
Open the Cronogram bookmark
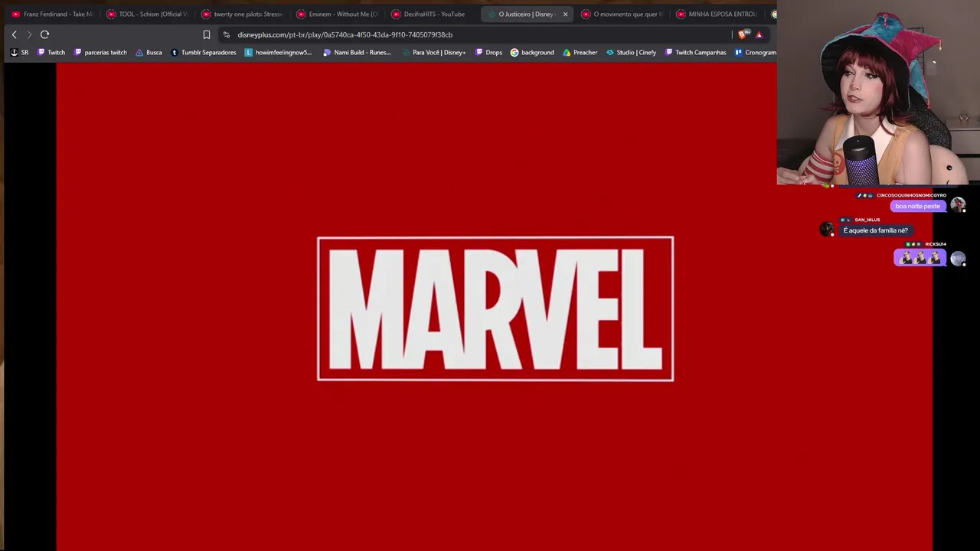pyautogui.click(x=755, y=53)
